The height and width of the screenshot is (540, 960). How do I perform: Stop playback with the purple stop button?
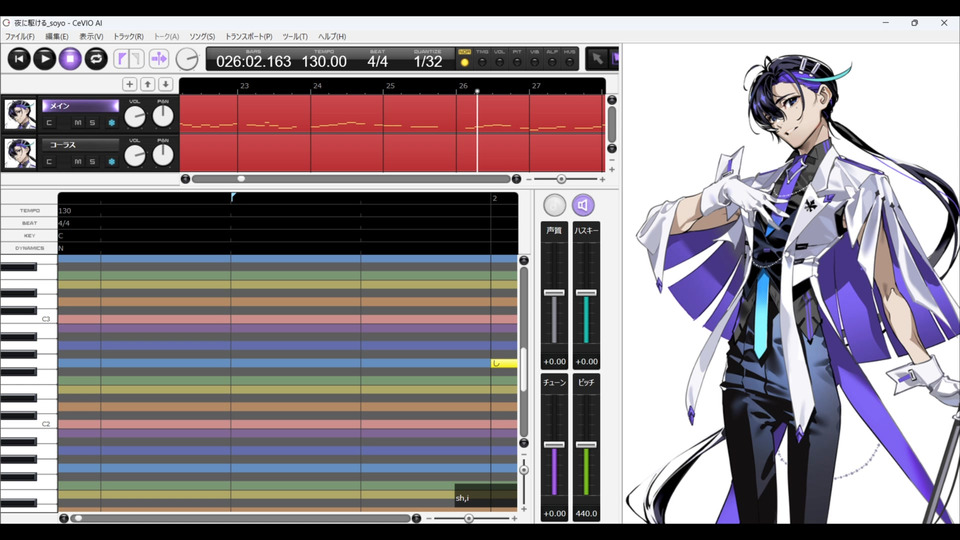coord(70,59)
